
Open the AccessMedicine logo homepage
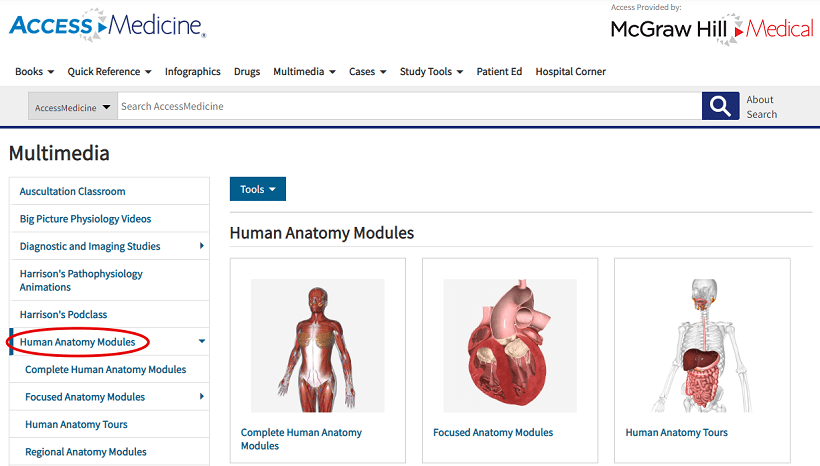click(x=108, y=25)
